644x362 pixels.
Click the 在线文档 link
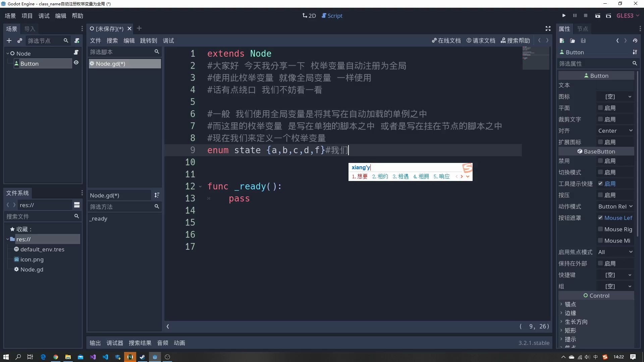coord(446,41)
